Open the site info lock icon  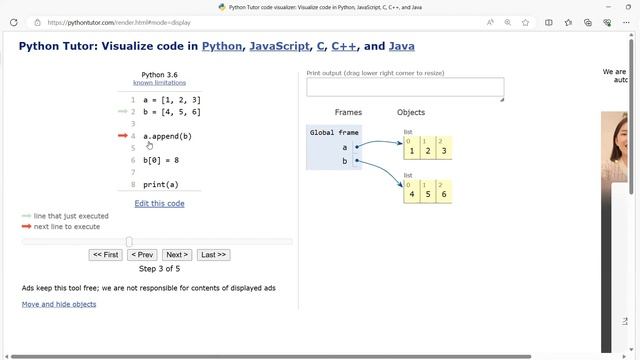[38, 22]
